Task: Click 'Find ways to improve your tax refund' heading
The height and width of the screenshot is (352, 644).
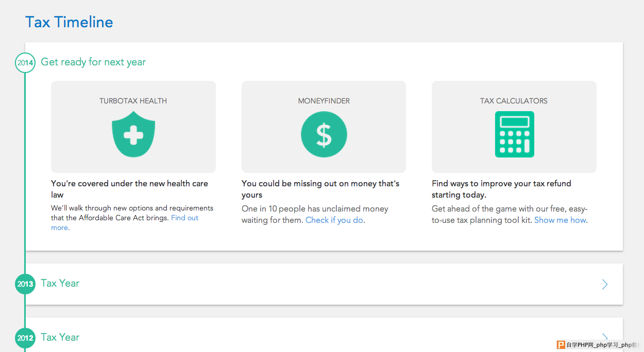Action: click(x=501, y=189)
